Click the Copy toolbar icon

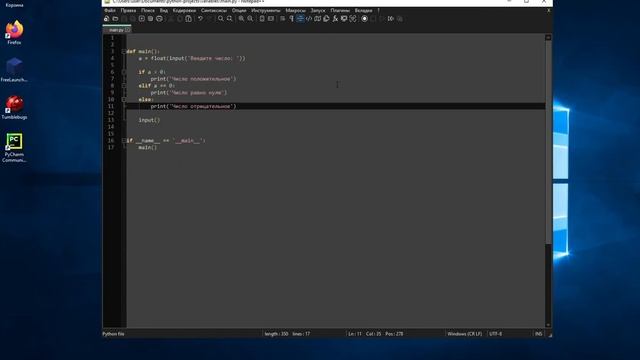tap(180, 19)
